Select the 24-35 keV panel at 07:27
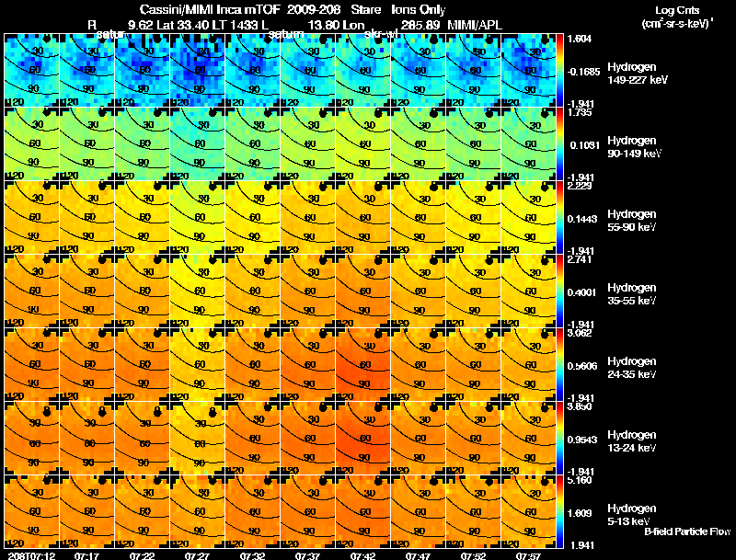Viewport: 736px width, 560px height. coord(197,365)
